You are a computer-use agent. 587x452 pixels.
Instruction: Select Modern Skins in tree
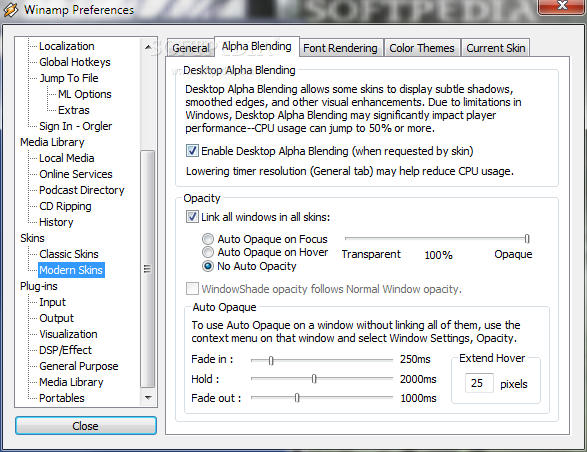(71, 270)
